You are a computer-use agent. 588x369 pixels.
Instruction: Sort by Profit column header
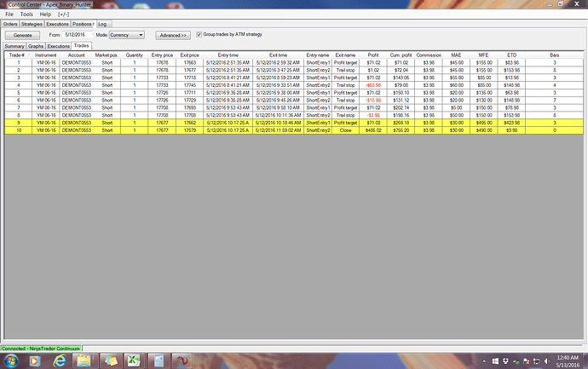[x=373, y=55]
